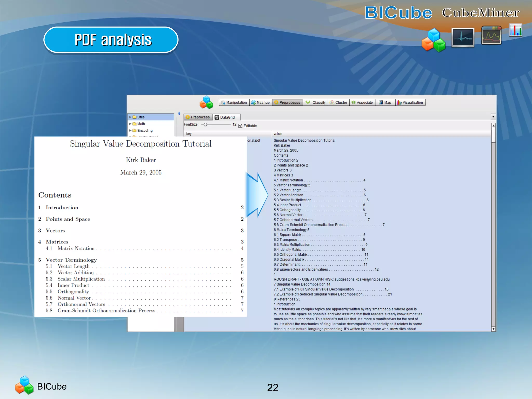532x399 pixels.
Task: Click the Associate tab icon
Action: point(354,102)
